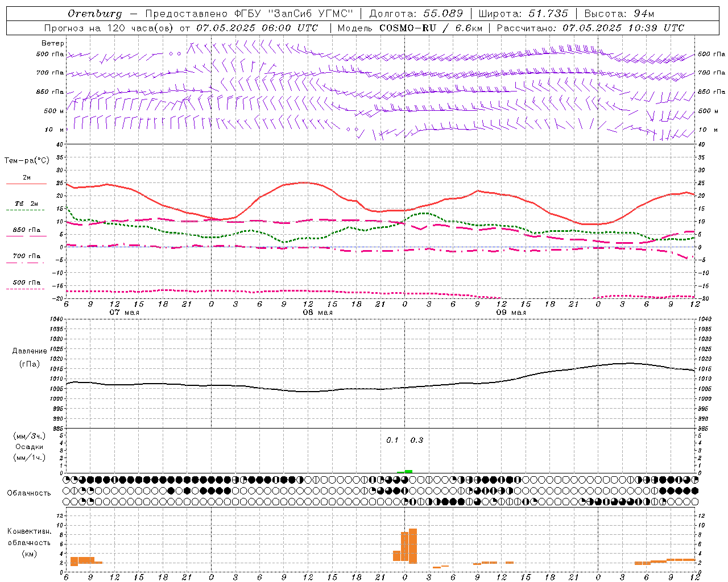
Task: Click the 'Модель COSMO-RU / 6.6км' label
Action: [x=409, y=28]
